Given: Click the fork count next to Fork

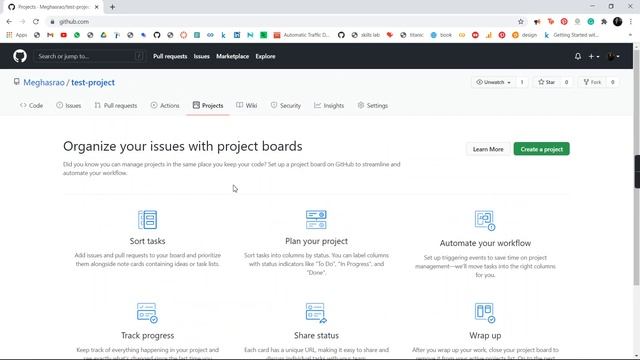Looking at the screenshot, I should click(612, 82).
